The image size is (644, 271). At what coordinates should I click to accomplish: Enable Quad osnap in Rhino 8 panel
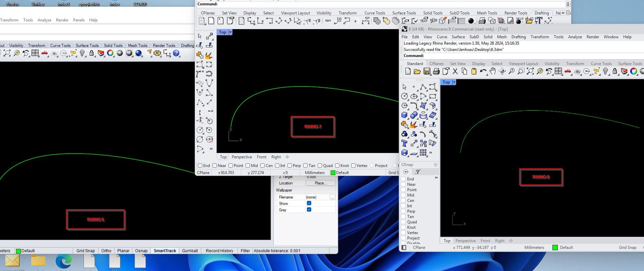404,222
